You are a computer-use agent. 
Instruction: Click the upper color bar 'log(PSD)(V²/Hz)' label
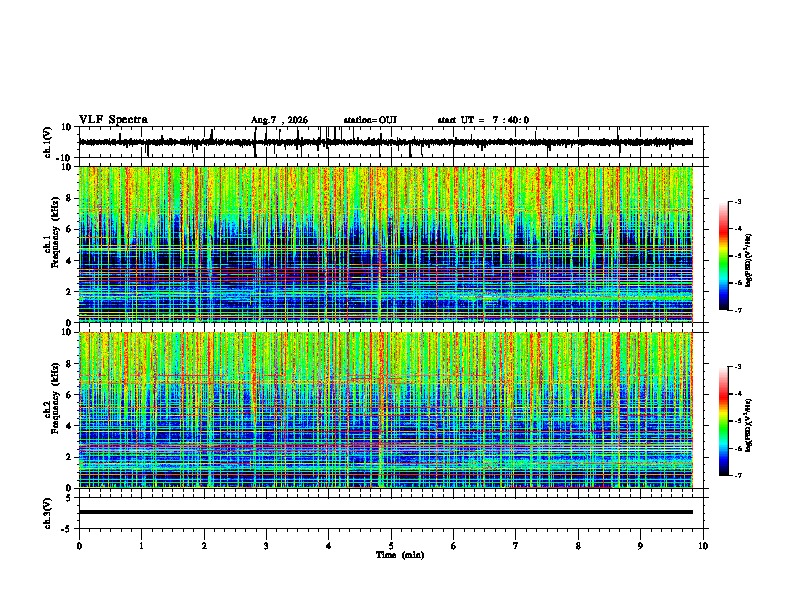pos(749,261)
